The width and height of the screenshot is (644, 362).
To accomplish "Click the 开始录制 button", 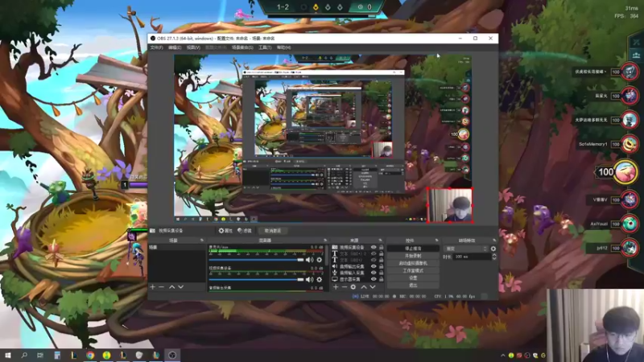I will click(413, 256).
